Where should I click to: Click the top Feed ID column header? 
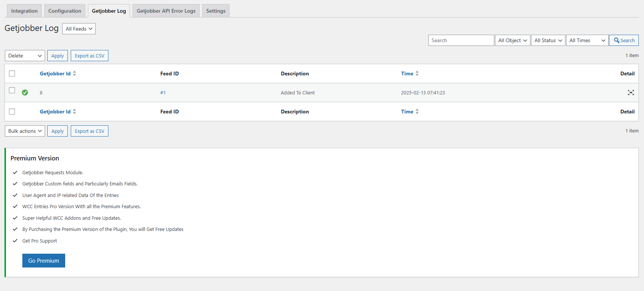tap(169, 73)
